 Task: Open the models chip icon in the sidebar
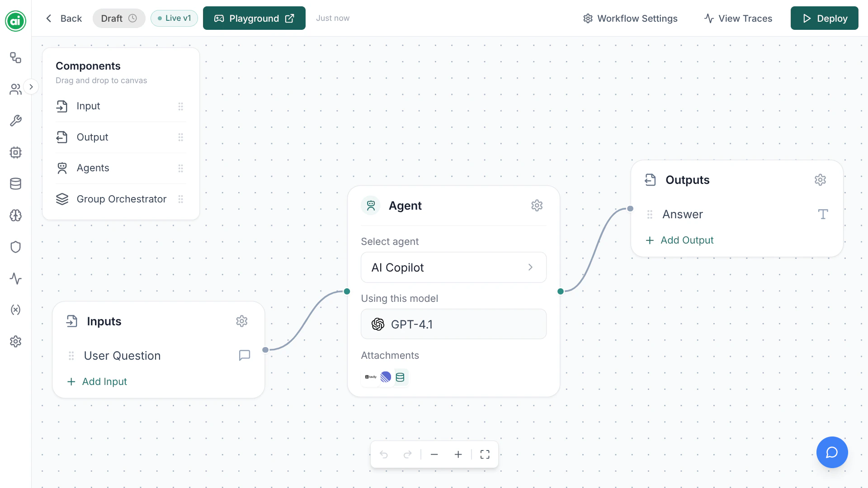(x=16, y=152)
